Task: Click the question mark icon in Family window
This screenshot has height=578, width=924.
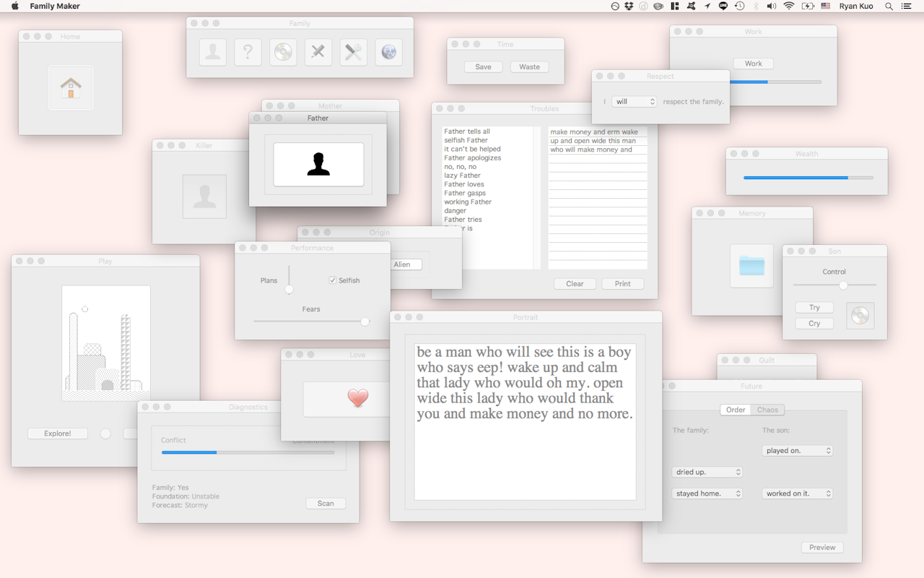Action: (x=248, y=53)
